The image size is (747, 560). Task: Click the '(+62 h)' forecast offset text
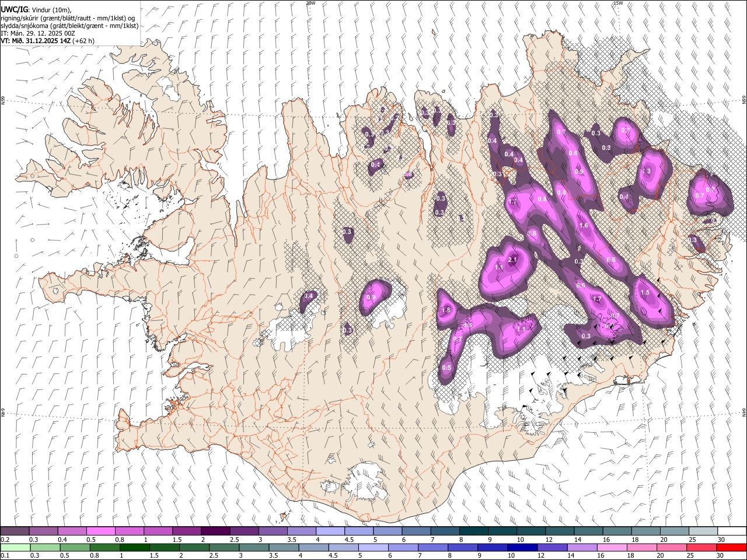[83, 41]
